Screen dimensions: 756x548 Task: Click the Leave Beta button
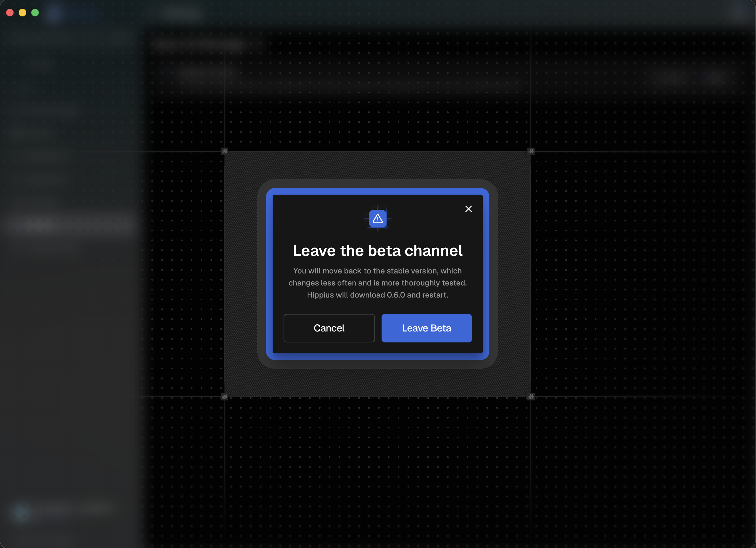point(426,328)
